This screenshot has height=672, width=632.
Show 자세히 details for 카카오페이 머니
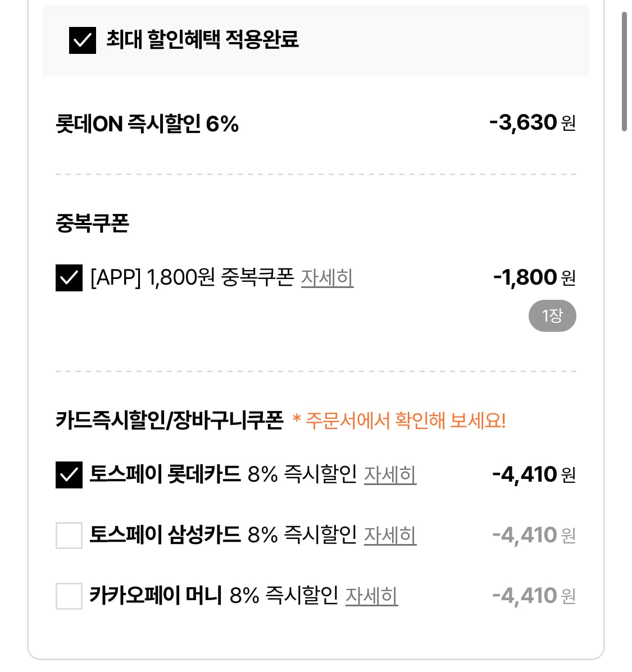(371, 596)
